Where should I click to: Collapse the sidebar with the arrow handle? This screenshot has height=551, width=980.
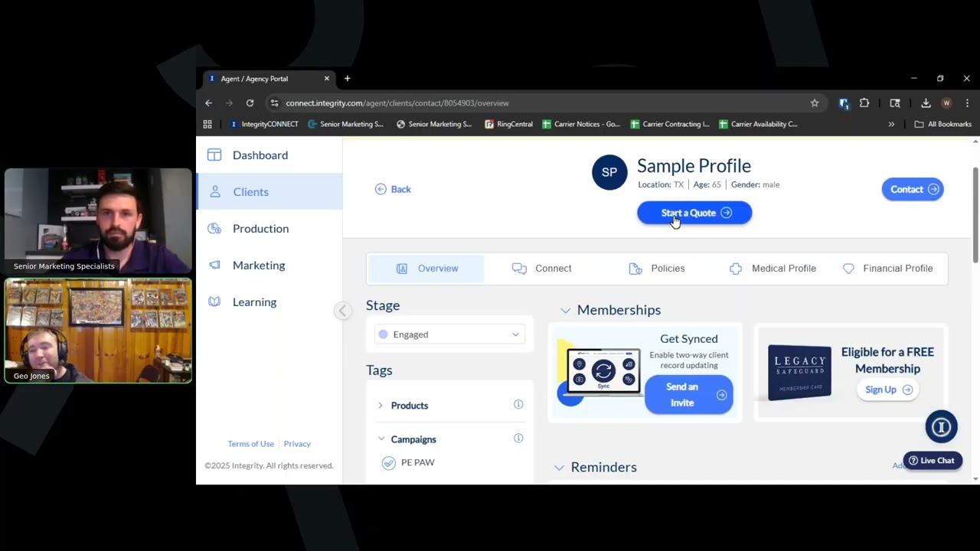click(343, 310)
